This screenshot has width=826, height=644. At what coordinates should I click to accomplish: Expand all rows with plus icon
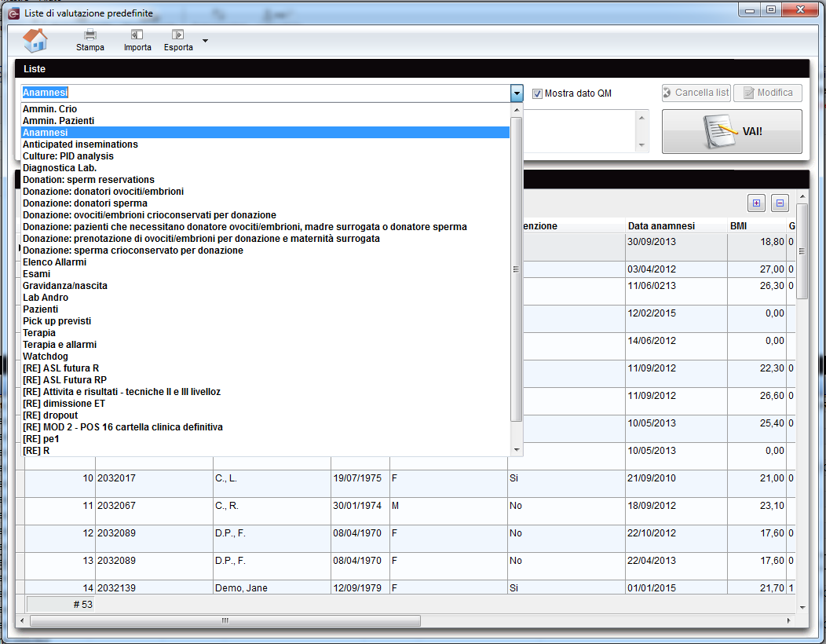(756, 203)
